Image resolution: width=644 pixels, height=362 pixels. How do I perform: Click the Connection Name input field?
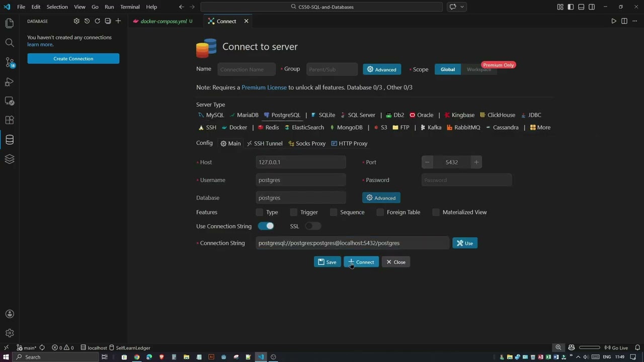[247, 69]
